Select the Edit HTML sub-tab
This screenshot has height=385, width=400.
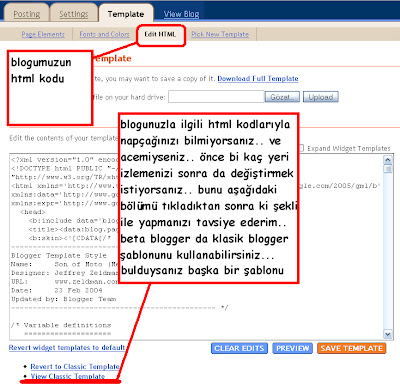tap(160, 34)
